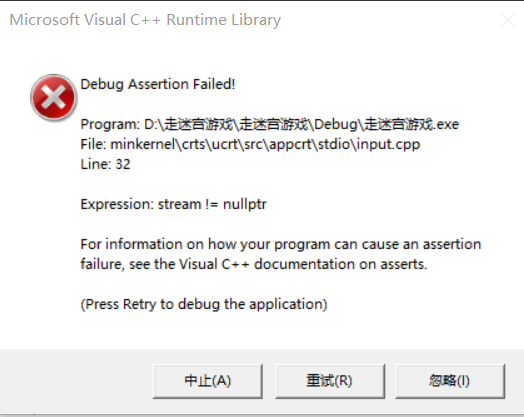Select the Debug Assertion Failed! heading

click(158, 84)
